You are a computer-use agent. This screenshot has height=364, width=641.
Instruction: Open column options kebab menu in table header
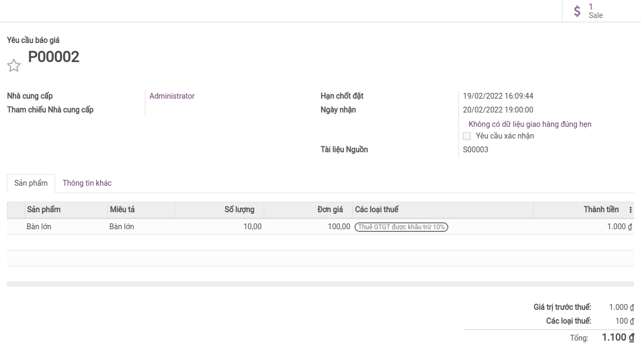630,210
